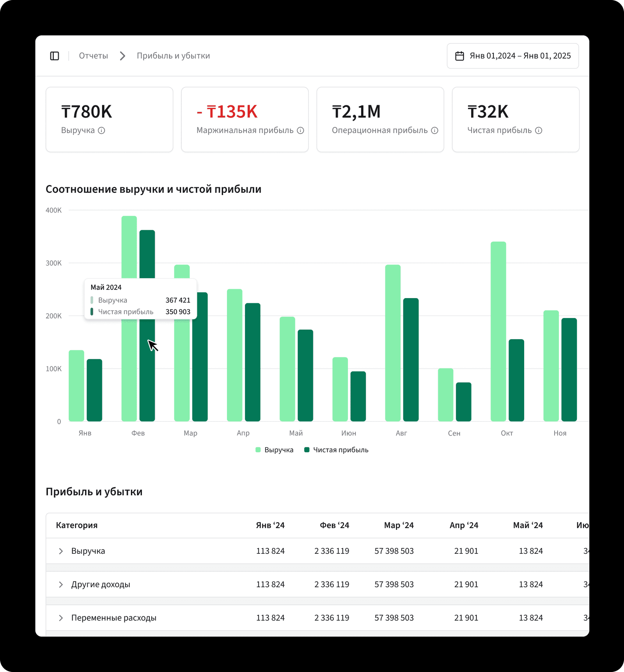This screenshot has width=624, height=672.
Task: Select the ₸2,1M Операционная прибыль card
Action: click(x=380, y=119)
